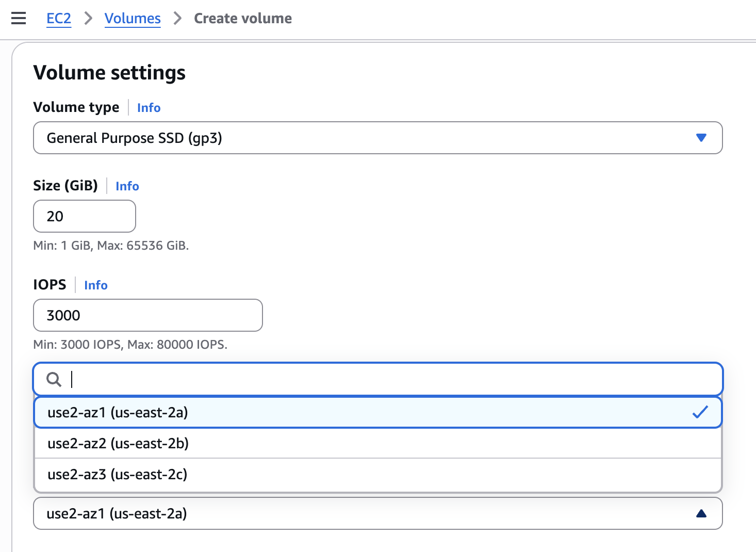Click the blue arrow in Volume type selector
This screenshot has height=552, width=756.
(x=701, y=138)
